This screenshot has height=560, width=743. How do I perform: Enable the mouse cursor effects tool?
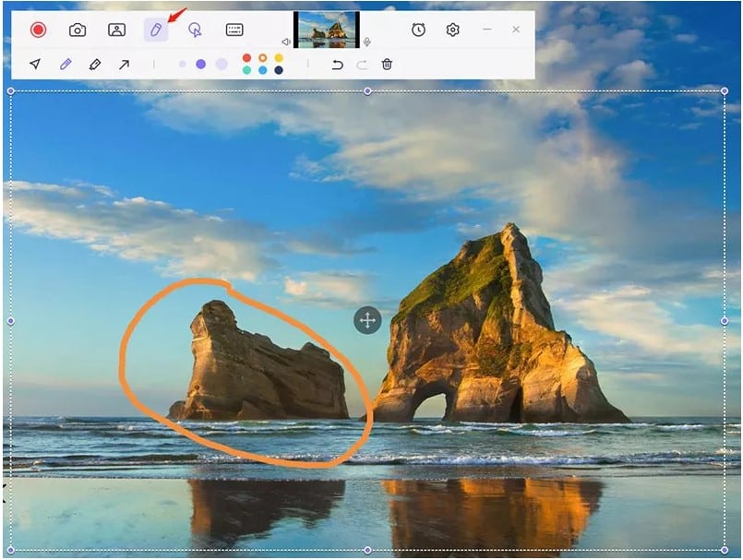click(x=195, y=30)
